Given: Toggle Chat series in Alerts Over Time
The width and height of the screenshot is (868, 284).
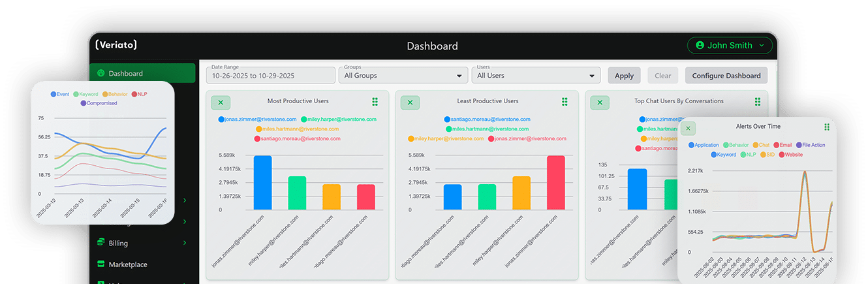Looking at the screenshot, I should [x=761, y=145].
